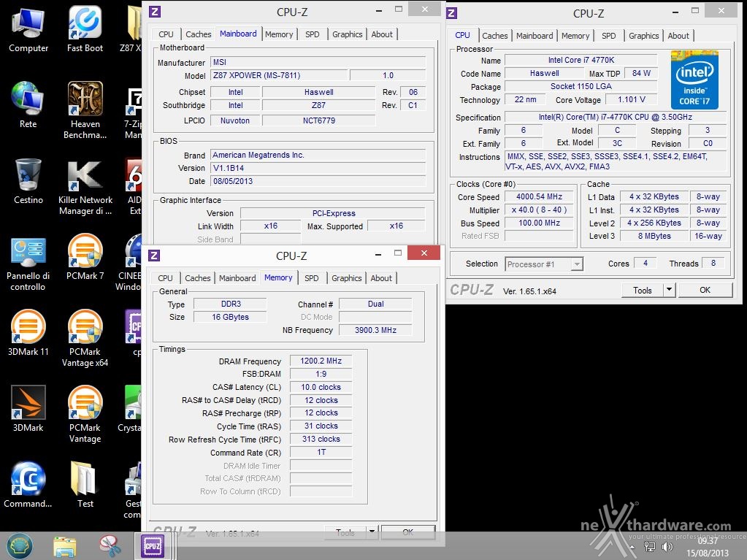Click OK in the CPU window
Screen dimensions: 747x560
click(x=705, y=290)
